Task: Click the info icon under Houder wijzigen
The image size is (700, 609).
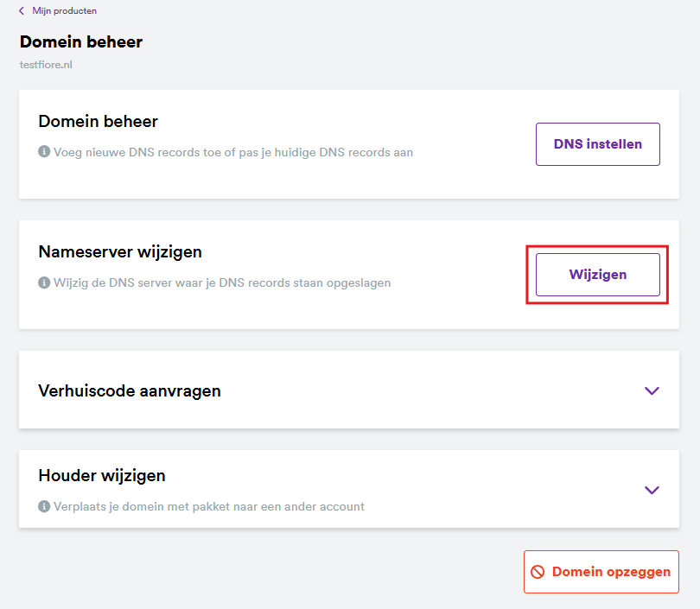Action: tap(42, 507)
